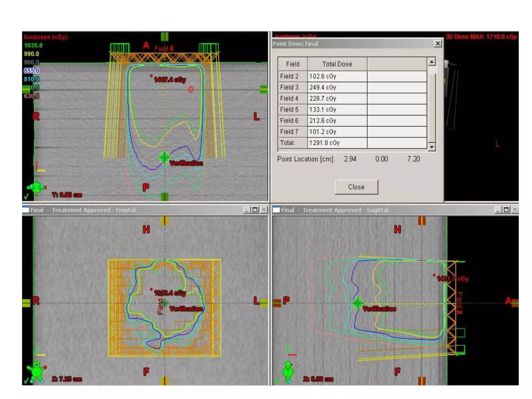The height and width of the screenshot is (399, 532).
Task: Close the Frontal view window
Action: click(x=264, y=210)
